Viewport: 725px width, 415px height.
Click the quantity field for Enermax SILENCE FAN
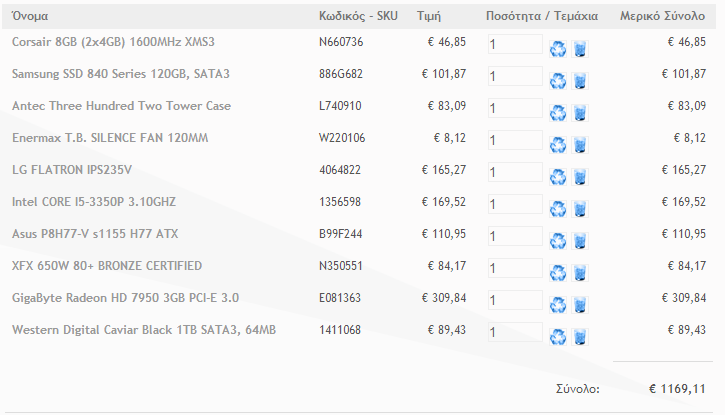515,140
